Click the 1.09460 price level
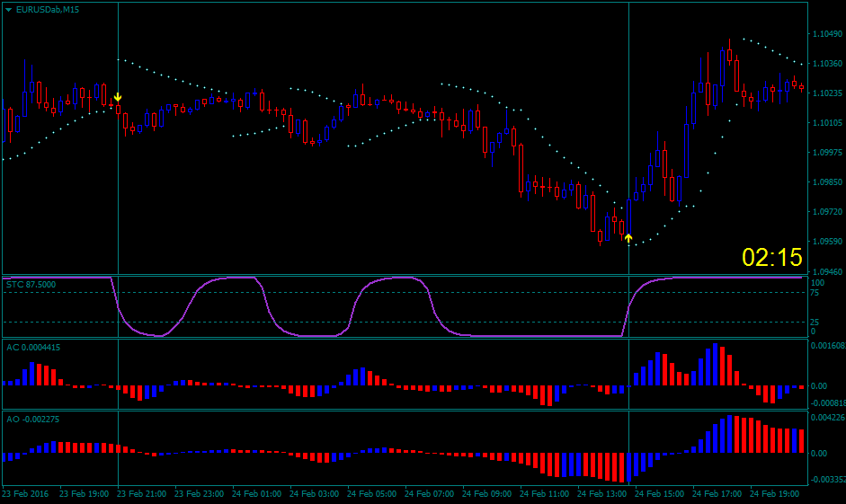846x504 pixels. pos(827,271)
